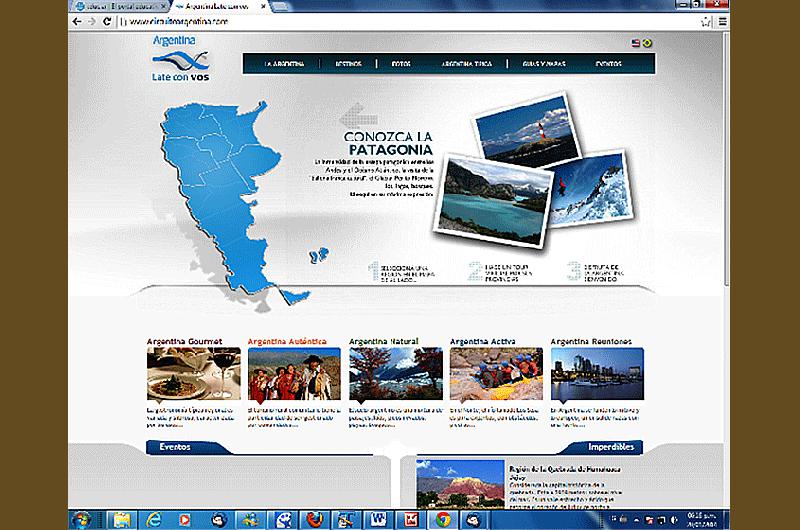
Task: Open the Guias y Mapas menu item
Action: click(x=544, y=64)
